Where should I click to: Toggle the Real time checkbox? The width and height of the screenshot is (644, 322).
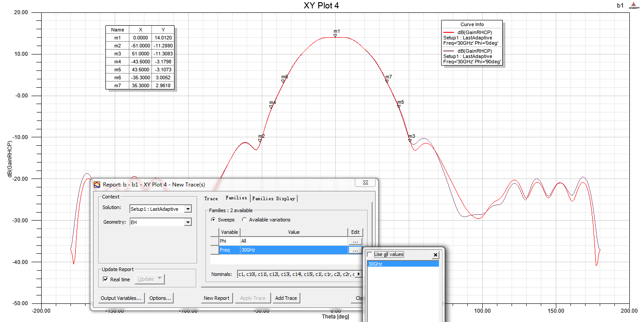tap(105, 279)
